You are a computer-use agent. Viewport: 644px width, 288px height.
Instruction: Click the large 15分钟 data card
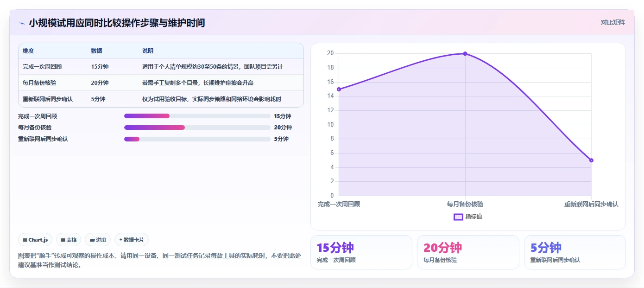[x=361, y=252]
